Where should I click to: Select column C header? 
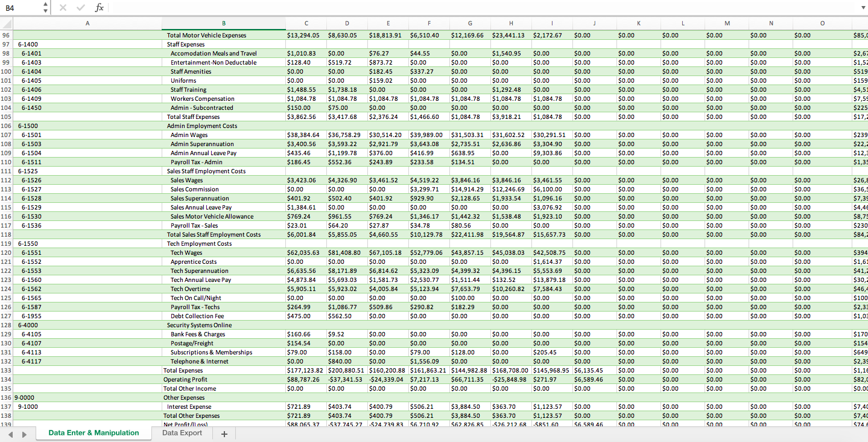pos(306,24)
